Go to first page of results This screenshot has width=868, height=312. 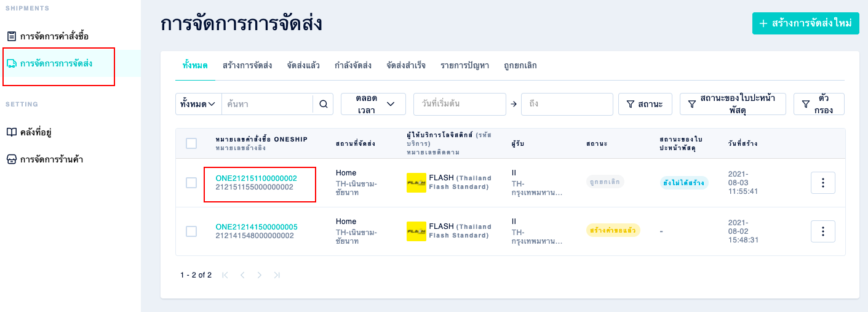(225, 275)
